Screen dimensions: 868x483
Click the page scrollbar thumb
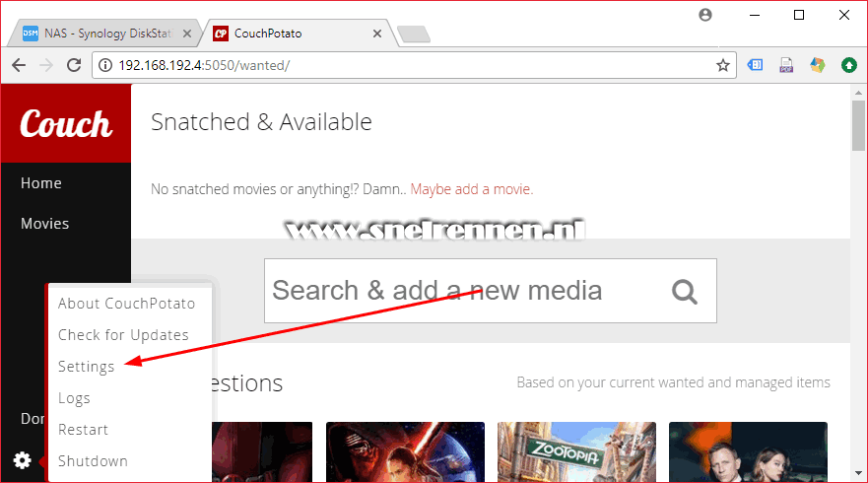click(858, 125)
